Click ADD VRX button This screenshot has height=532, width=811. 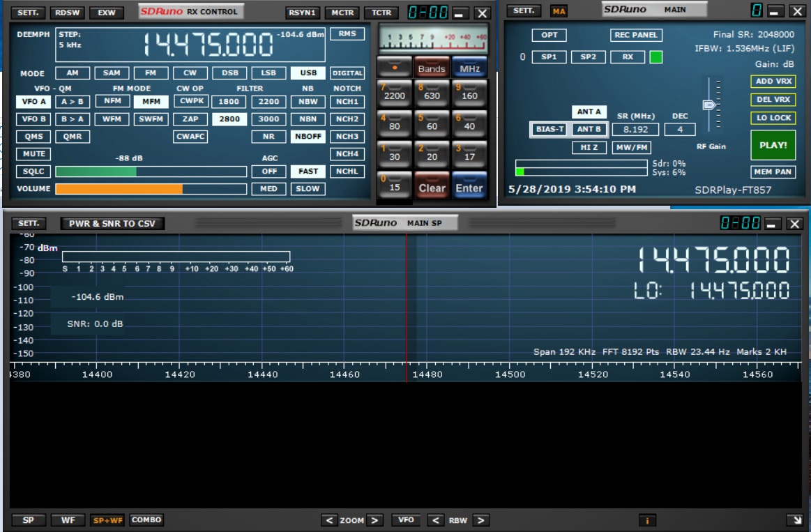(773, 81)
